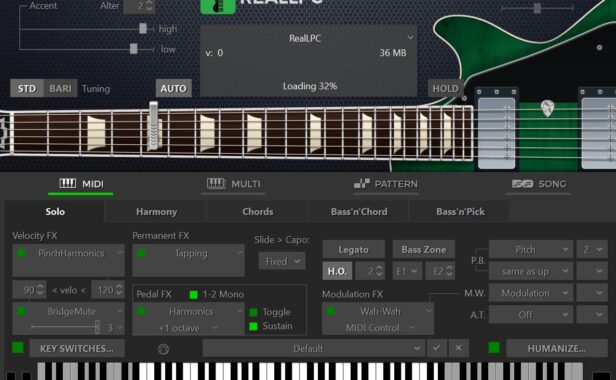
Task: Click the capo marker on the fretboard
Action: coord(153,126)
